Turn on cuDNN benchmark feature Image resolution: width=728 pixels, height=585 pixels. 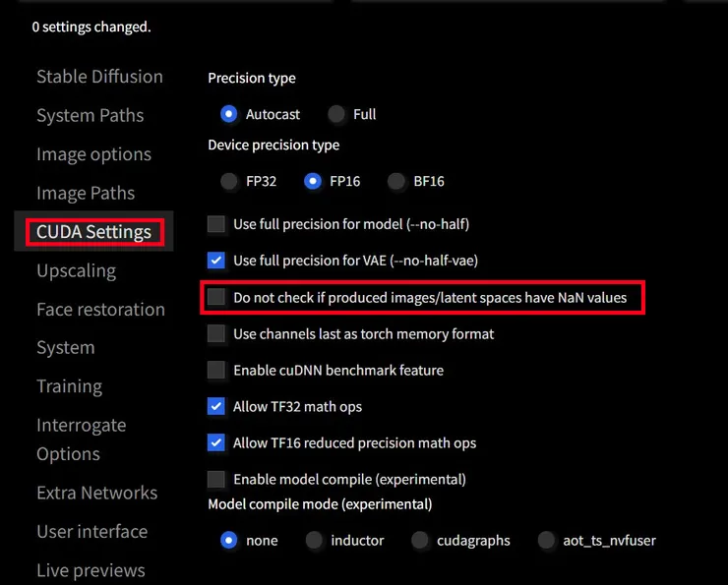tap(216, 371)
